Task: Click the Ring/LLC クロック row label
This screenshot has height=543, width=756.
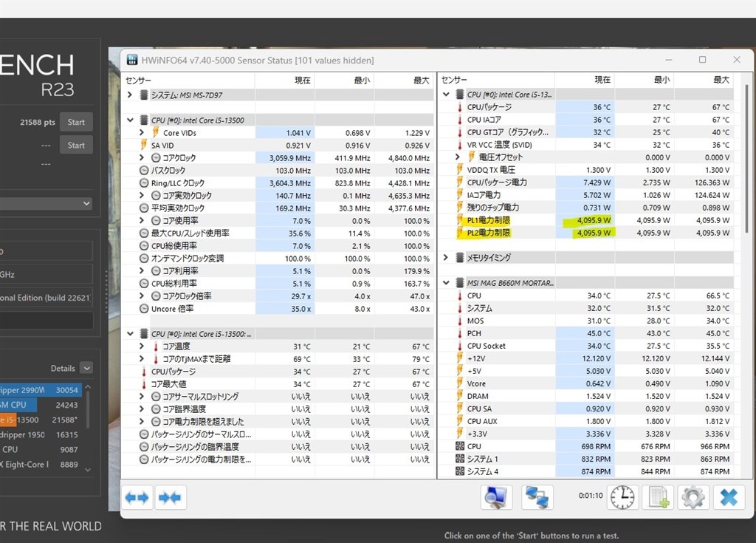Action: click(x=177, y=183)
